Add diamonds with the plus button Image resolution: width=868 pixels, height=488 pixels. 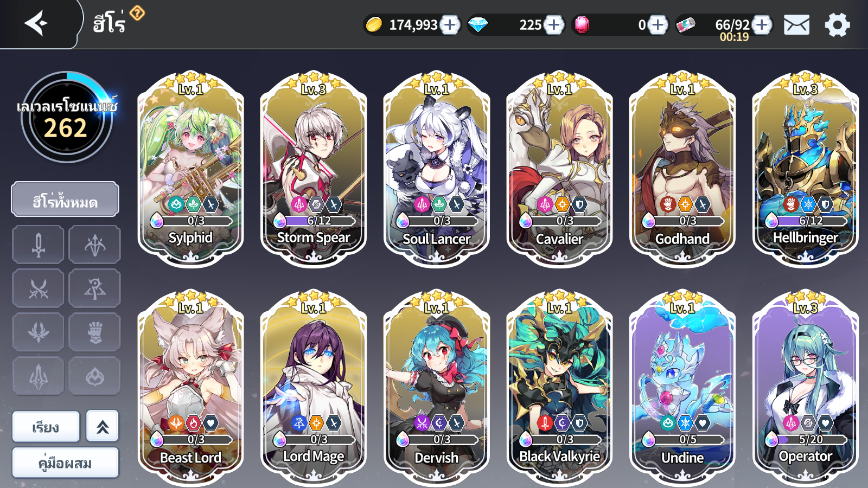tap(554, 25)
